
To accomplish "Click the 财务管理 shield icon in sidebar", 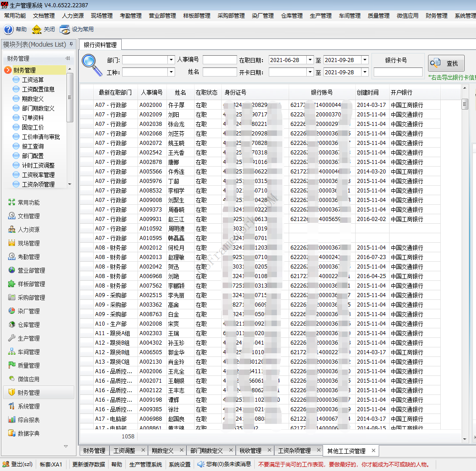I will [11, 393].
